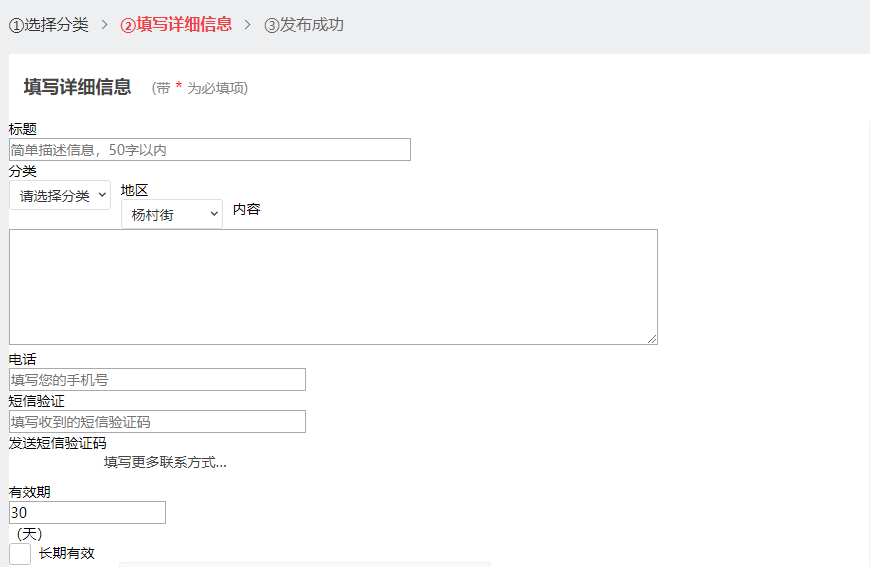Click the chevron arrow before 发布成功
870x567 pixels.
click(248, 25)
